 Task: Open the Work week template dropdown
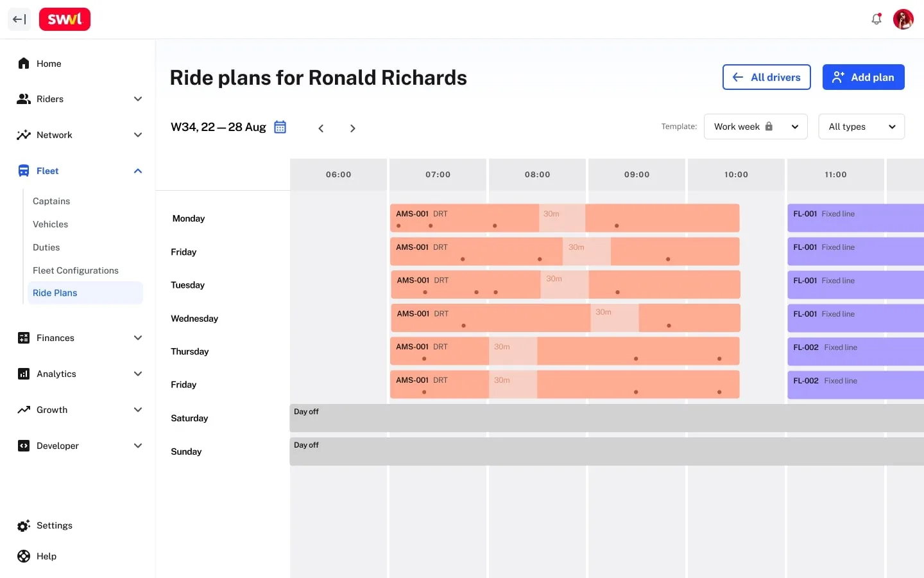point(755,127)
